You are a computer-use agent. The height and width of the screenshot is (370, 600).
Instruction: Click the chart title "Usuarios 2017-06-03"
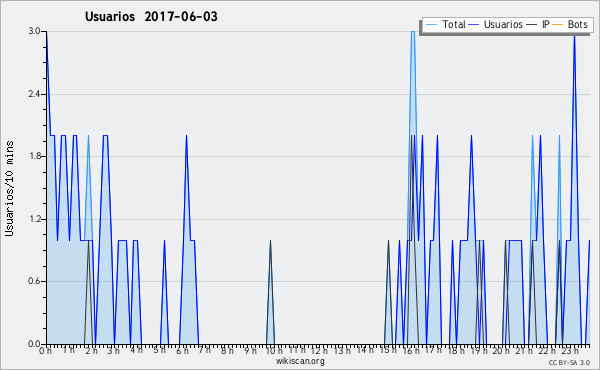[151, 16]
